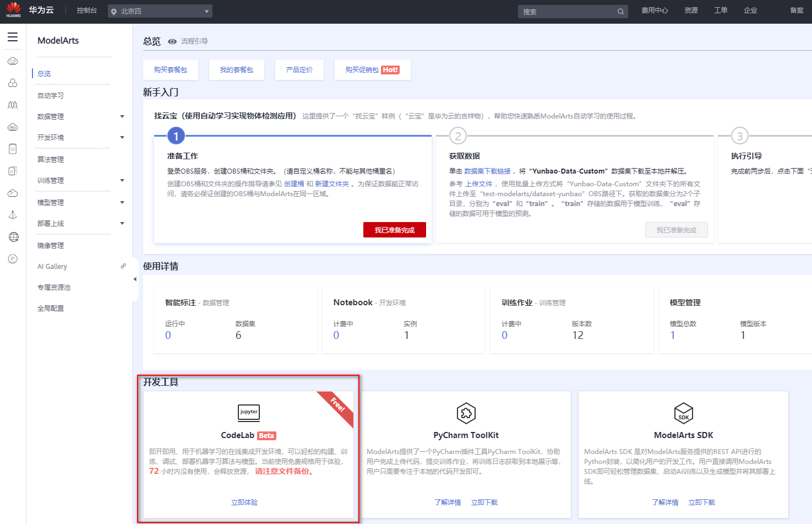The width and height of the screenshot is (812, 524).
Task: Open the globe W icon in the left rail
Action: coord(13,237)
